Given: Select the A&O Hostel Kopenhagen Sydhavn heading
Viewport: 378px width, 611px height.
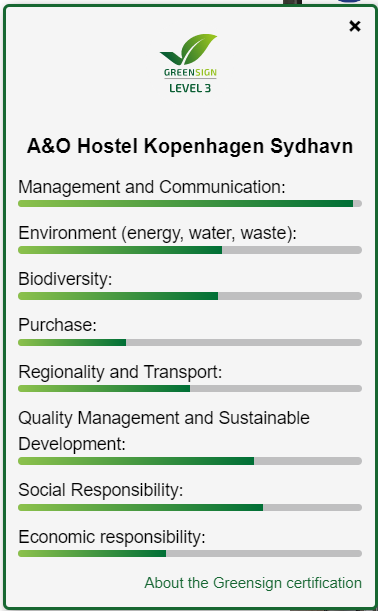Looking at the screenshot, I should coord(190,147).
